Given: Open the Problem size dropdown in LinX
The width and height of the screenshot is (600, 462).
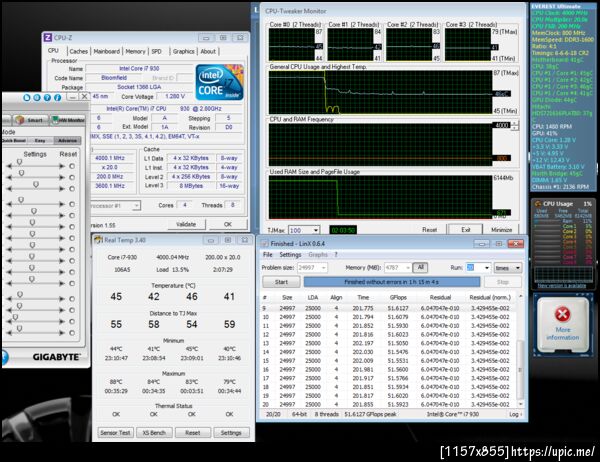Looking at the screenshot, I should click(324, 268).
